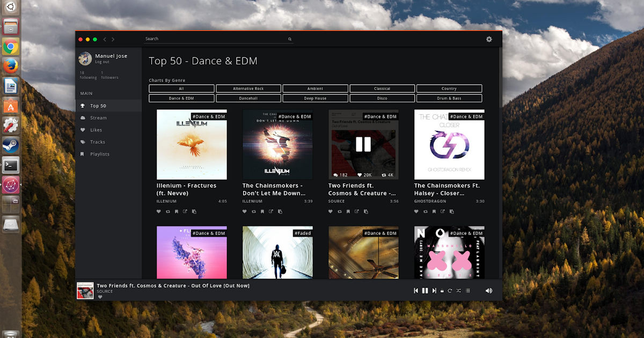Toggle repeat mode in the player

coord(451,290)
